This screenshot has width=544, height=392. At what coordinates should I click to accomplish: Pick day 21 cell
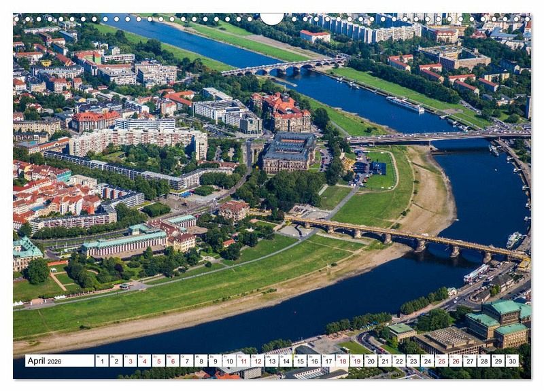(x=385, y=361)
